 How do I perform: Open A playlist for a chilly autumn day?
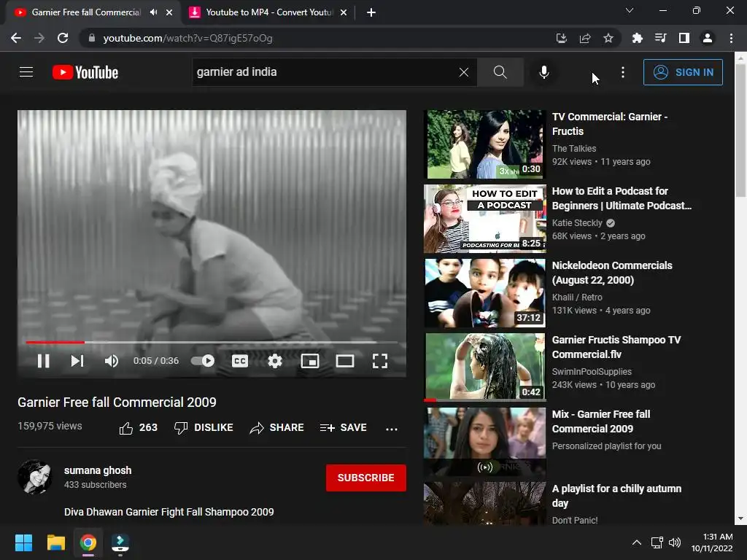(616, 495)
